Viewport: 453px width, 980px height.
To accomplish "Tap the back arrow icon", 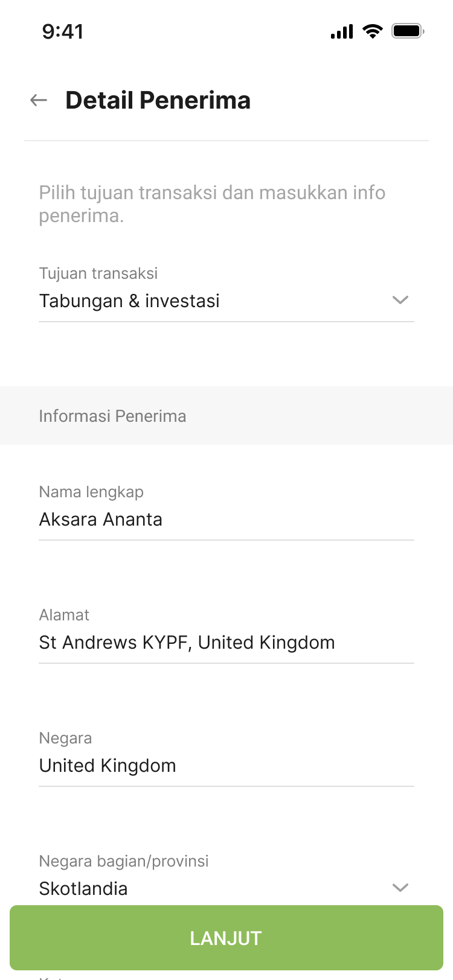I will coord(39,100).
